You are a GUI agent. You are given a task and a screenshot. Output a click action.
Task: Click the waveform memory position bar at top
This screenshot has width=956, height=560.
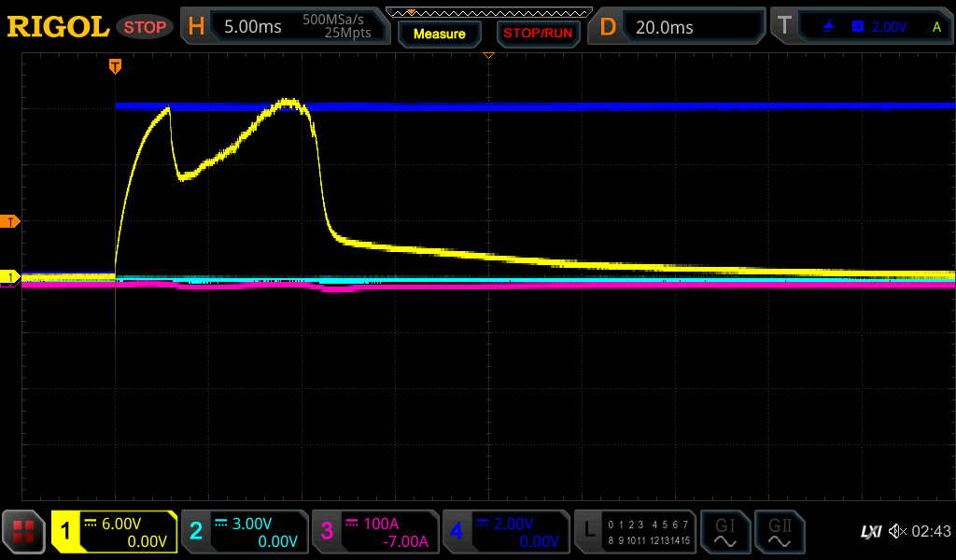click(488, 12)
